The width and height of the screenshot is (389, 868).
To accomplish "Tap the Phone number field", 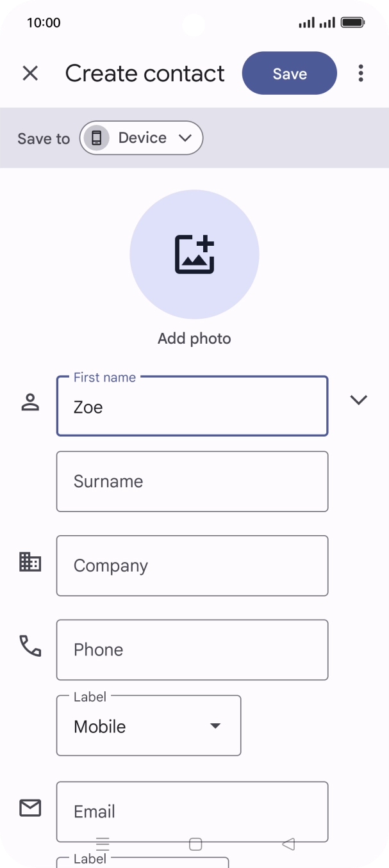I will pos(192,650).
